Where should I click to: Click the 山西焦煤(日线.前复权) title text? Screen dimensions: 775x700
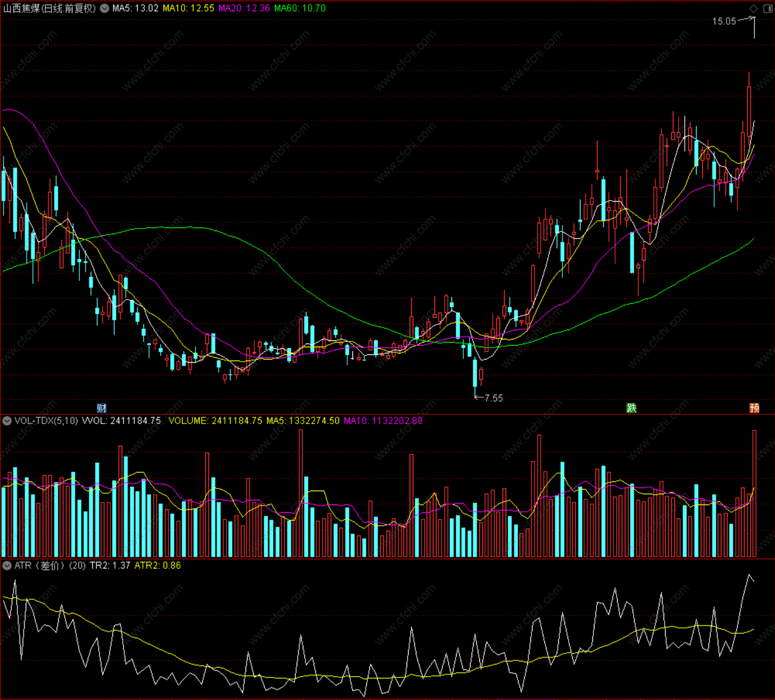pos(50,8)
